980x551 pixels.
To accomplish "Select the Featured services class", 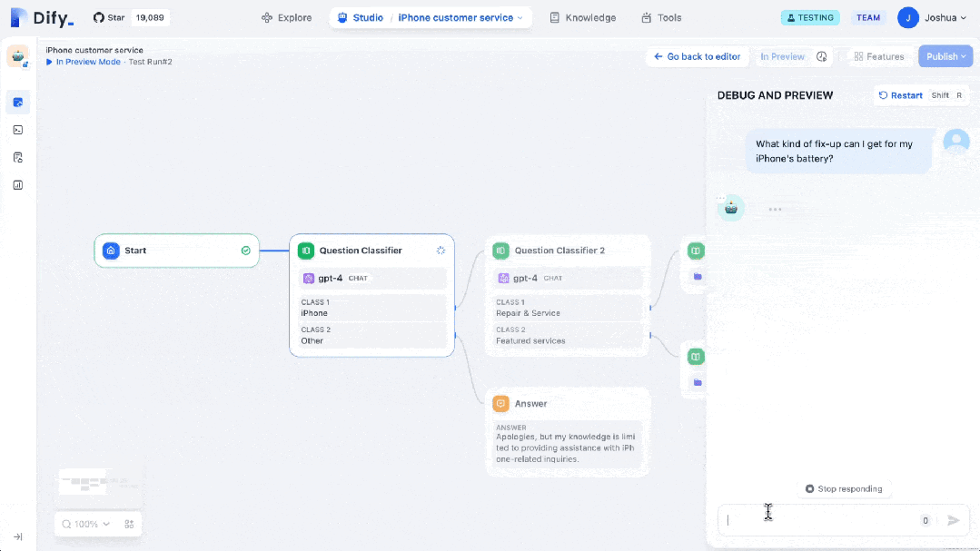I will [x=567, y=335].
